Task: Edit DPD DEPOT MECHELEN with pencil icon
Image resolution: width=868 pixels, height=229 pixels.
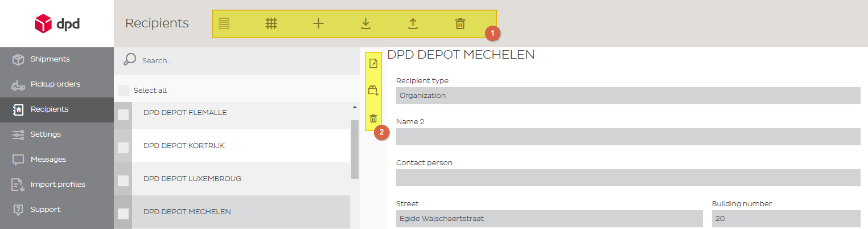Action: (373, 63)
